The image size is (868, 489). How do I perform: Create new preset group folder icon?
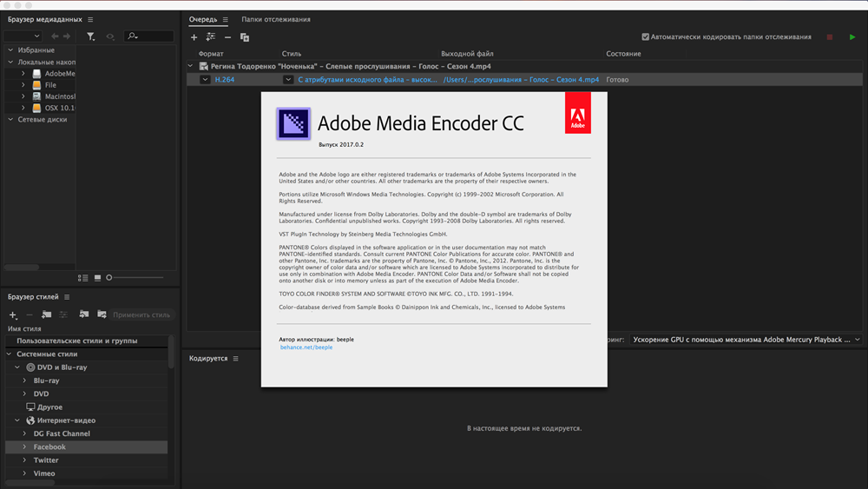point(47,314)
